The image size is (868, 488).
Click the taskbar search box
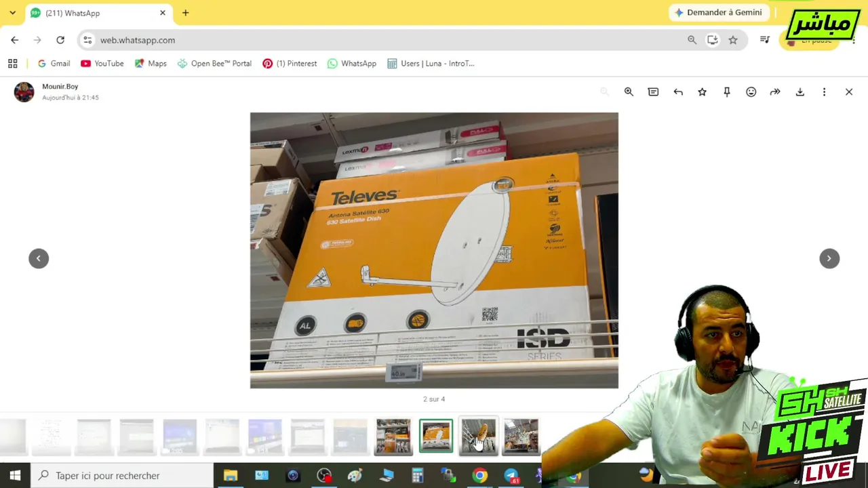[122, 476]
